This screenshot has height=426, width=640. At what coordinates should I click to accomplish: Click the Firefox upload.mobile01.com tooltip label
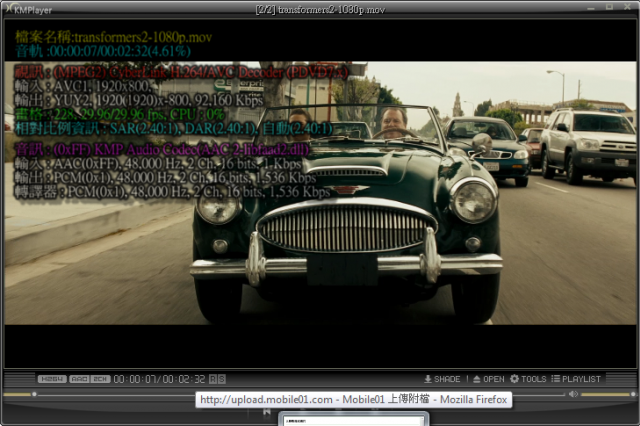click(x=353, y=399)
